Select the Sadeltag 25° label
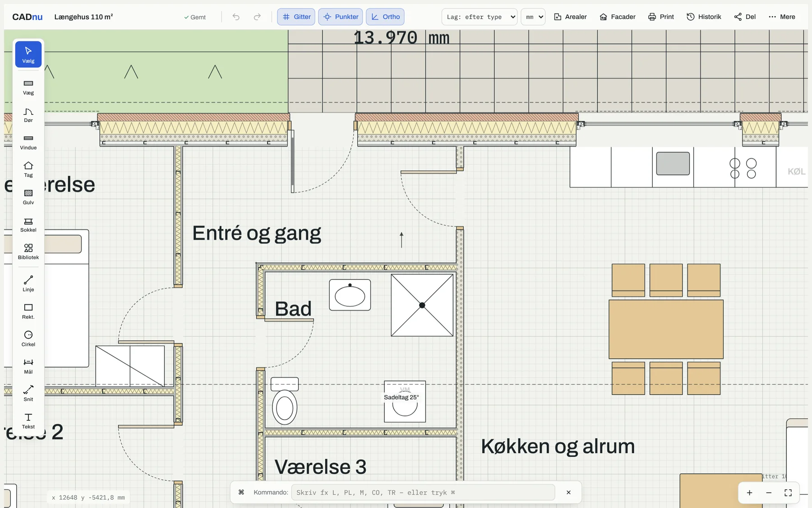The width and height of the screenshot is (812, 508). (x=401, y=397)
